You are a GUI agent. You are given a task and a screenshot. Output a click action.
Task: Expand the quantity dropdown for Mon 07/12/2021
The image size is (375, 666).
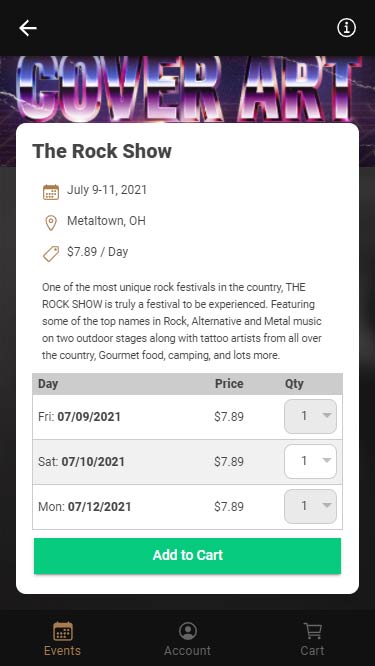click(310, 506)
